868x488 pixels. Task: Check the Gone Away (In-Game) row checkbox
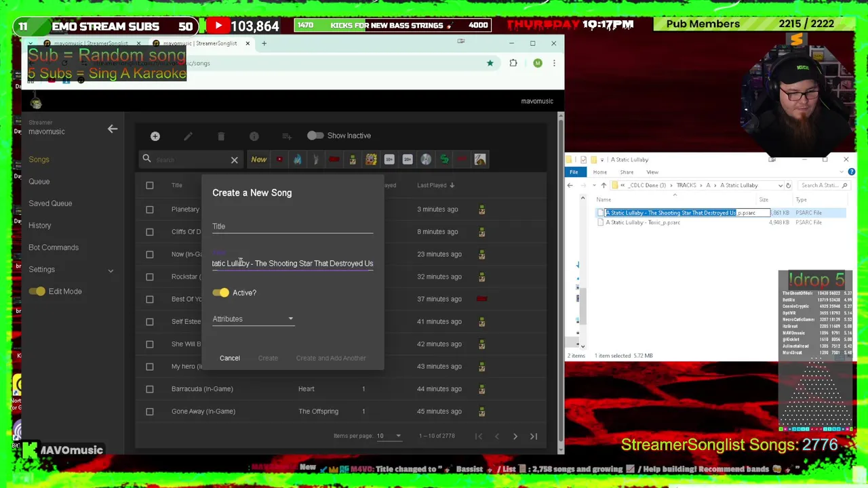point(150,411)
